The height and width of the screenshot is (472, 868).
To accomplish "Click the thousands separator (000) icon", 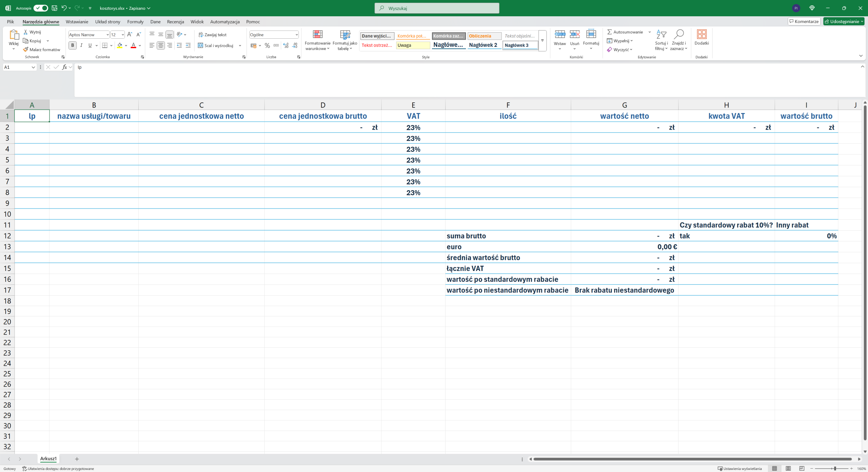I will click(276, 45).
